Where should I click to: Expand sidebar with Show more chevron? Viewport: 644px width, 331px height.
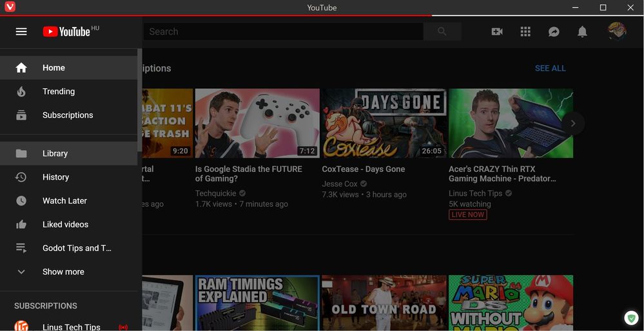pos(21,272)
